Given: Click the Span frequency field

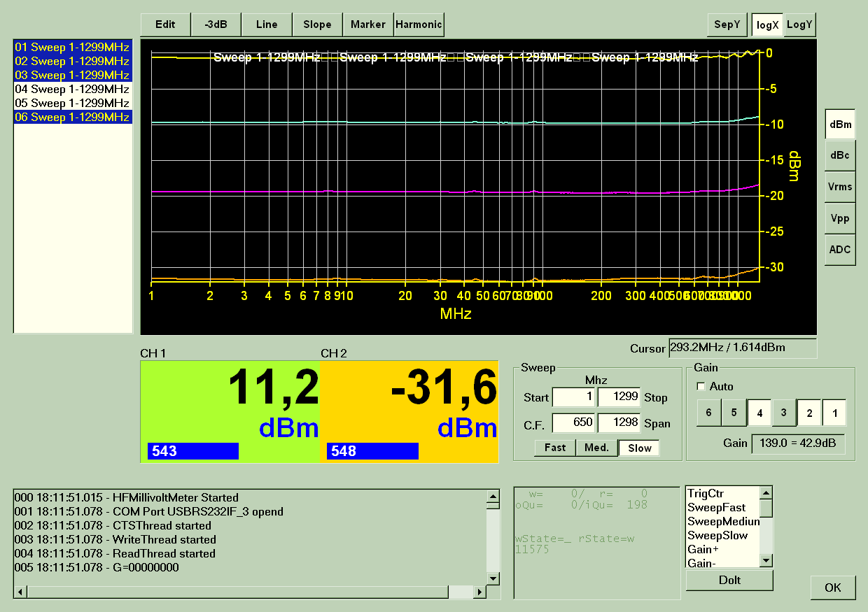Looking at the screenshot, I should [x=619, y=422].
